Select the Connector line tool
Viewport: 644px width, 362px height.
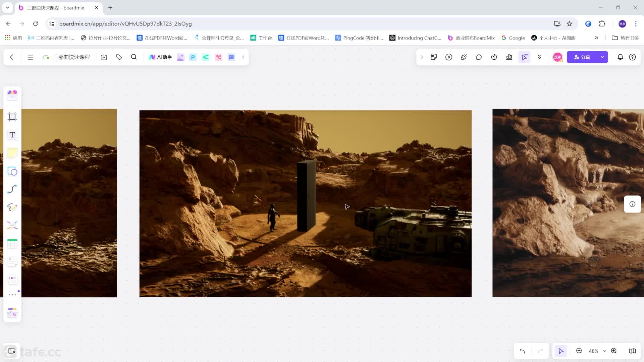pos(12,189)
